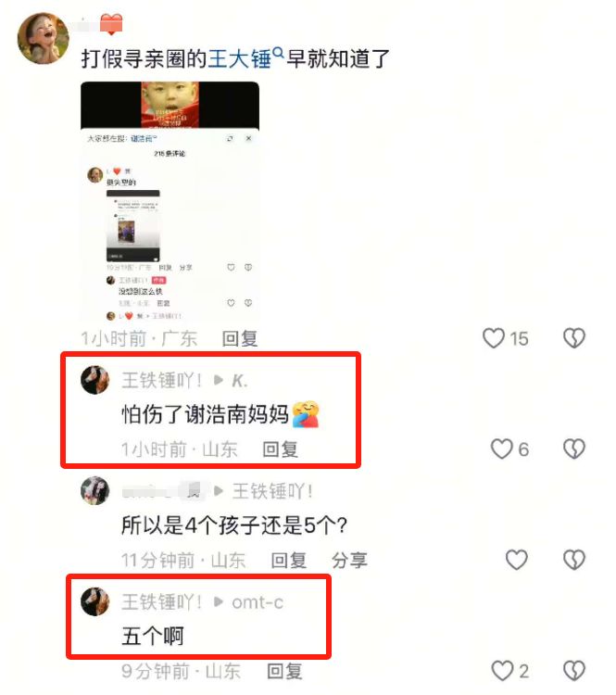Reply to the 11分钟前 comment
The image size is (616, 695).
click(288, 561)
